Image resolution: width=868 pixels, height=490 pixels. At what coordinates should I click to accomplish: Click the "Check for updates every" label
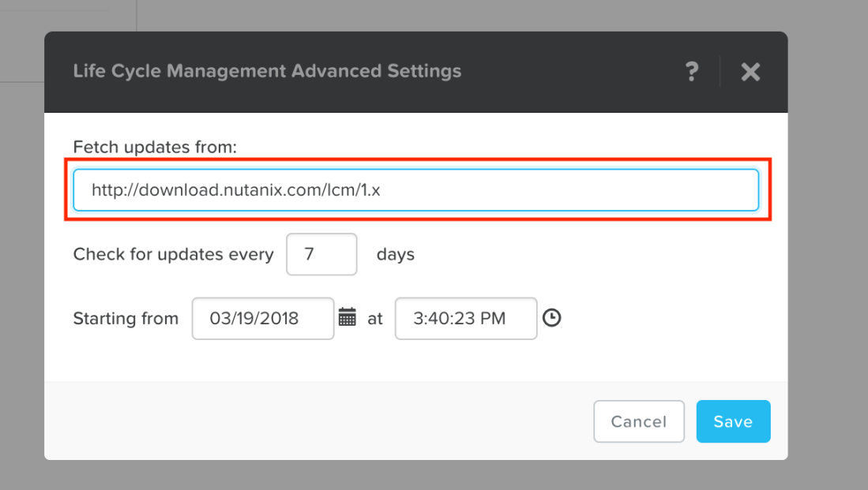(x=173, y=255)
